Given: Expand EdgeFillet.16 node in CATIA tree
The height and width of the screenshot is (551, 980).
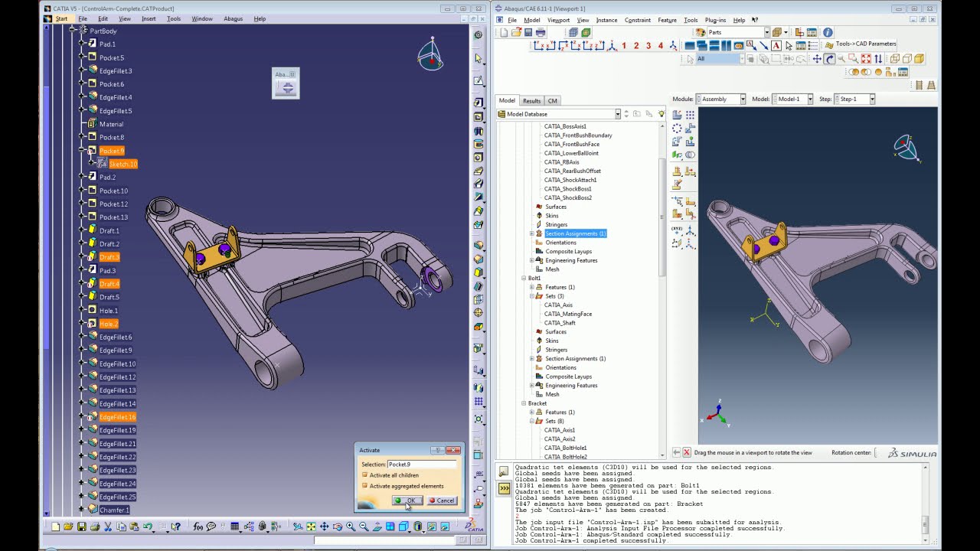Looking at the screenshot, I should click(82, 417).
